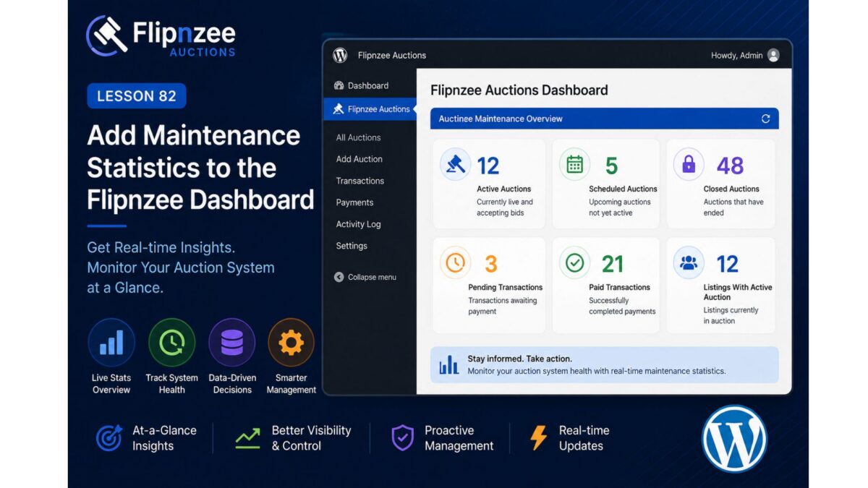The height and width of the screenshot is (488, 868).
Task: Go to Add Auction submenu item
Action: click(359, 159)
